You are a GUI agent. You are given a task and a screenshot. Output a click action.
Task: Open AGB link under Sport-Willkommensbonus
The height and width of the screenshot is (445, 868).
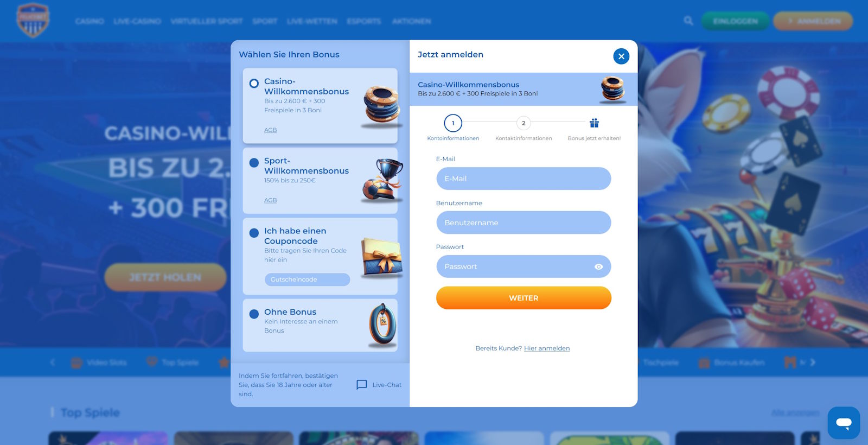coord(270,200)
